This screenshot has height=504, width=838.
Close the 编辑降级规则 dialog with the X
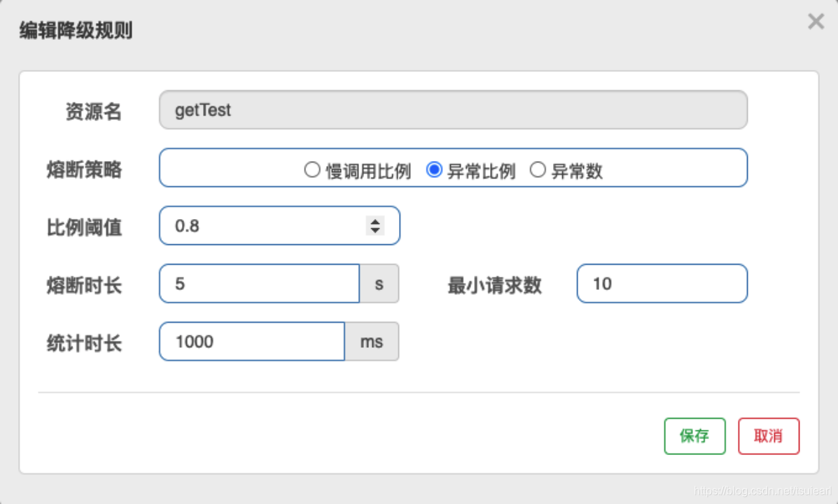[x=816, y=22]
